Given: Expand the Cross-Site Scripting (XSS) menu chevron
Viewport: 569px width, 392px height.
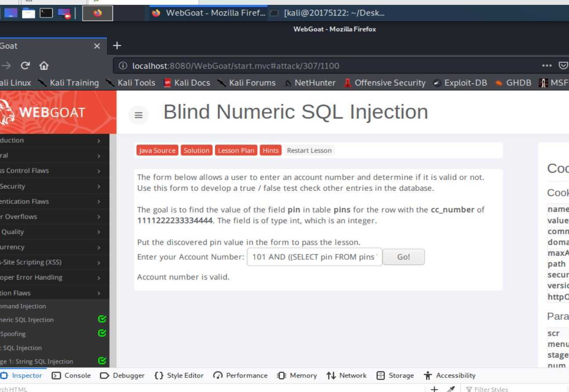Looking at the screenshot, I should pyautogui.click(x=99, y=262).
